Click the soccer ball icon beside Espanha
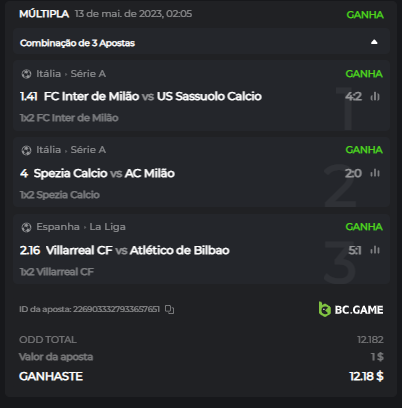 [26, 227]
